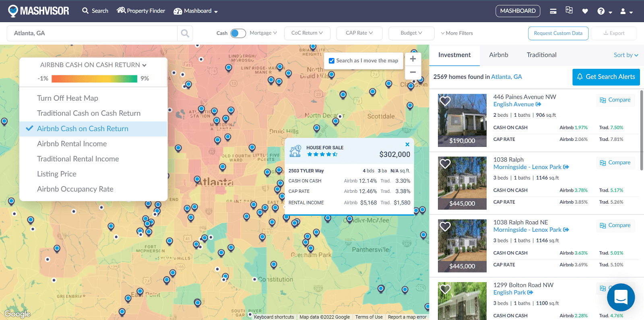Favorite the 446 Paines Avenue NW listing
Viewport: 644px width, 320px height.
coord(445,101)
